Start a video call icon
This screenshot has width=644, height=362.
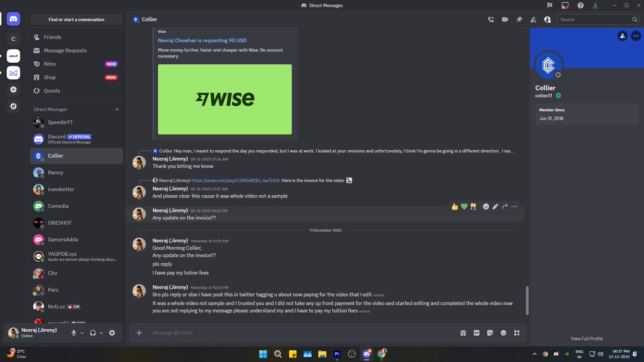(505, 19)
